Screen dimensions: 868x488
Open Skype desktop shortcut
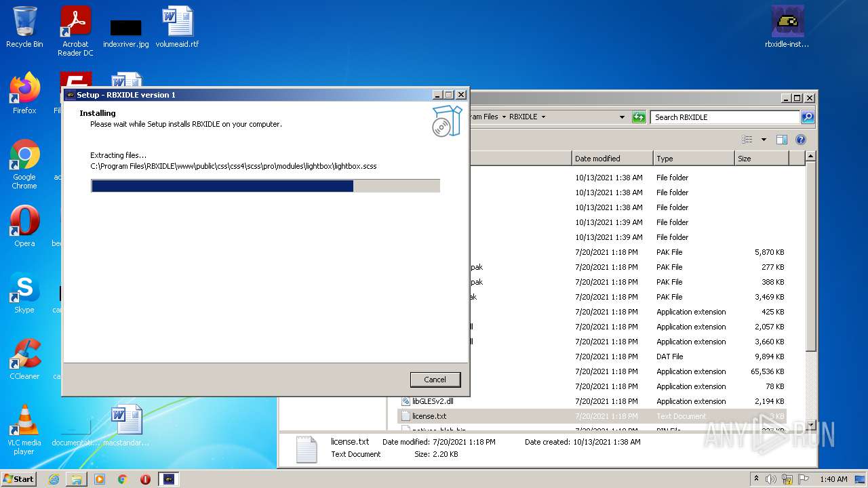click(24, 293)
